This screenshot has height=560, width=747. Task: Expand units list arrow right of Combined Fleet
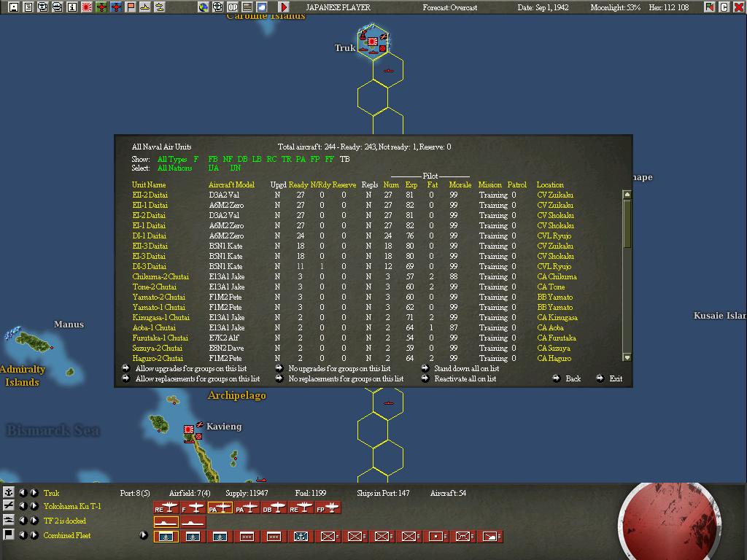click(x=144, y=534)
